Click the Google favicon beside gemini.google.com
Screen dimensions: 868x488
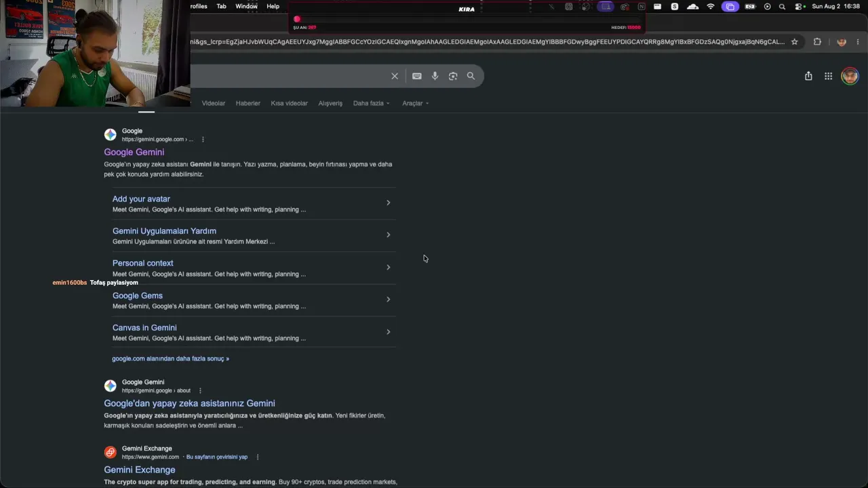(111, 135)
